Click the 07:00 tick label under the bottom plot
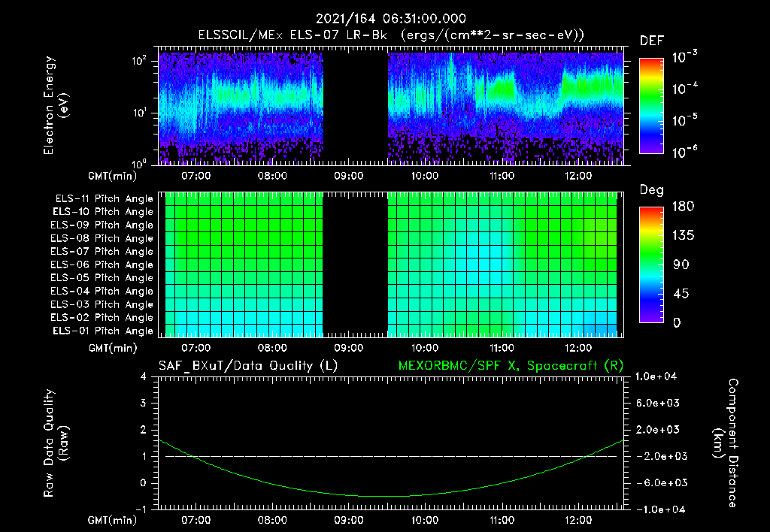 196,520
